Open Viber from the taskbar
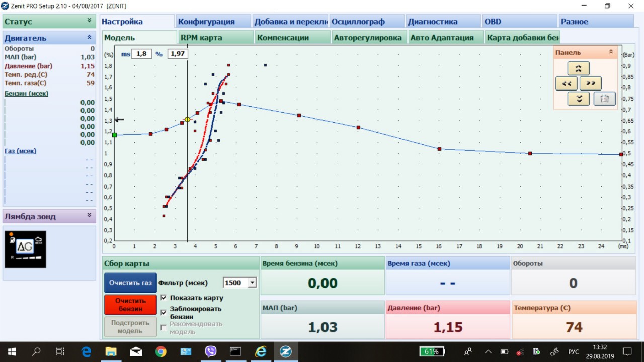644x362 pixels. (x=210, y=351)
